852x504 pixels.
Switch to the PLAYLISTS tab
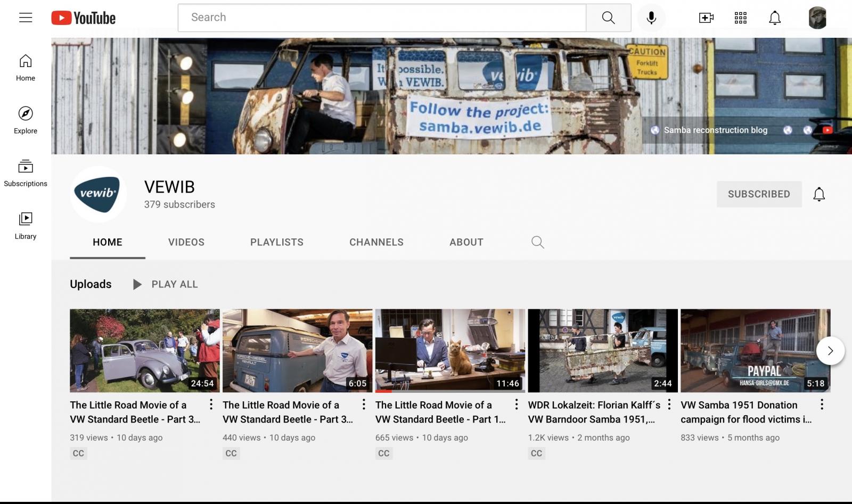tap(277, 242)
